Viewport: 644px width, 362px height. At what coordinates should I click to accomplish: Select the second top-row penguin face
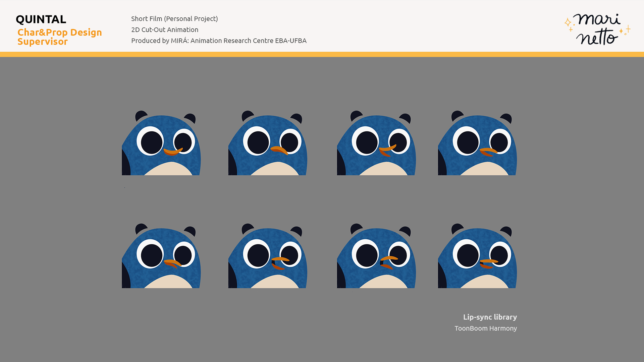[x=268, y=143]
